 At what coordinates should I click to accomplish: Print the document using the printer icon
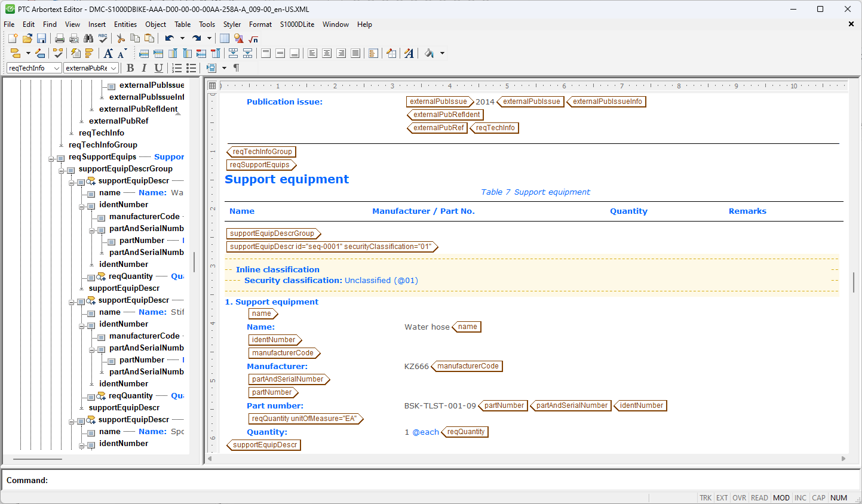click(x=60, y=38)
